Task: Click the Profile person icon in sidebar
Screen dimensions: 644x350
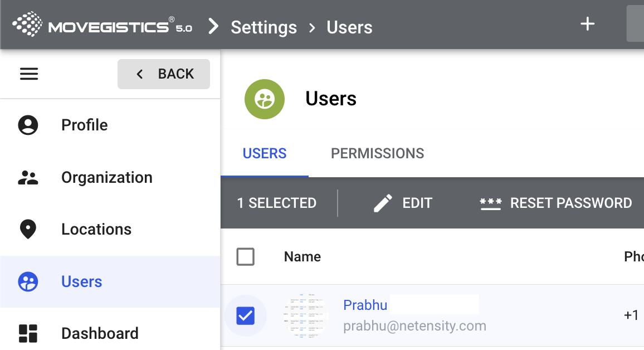Action: coord(28,125)
